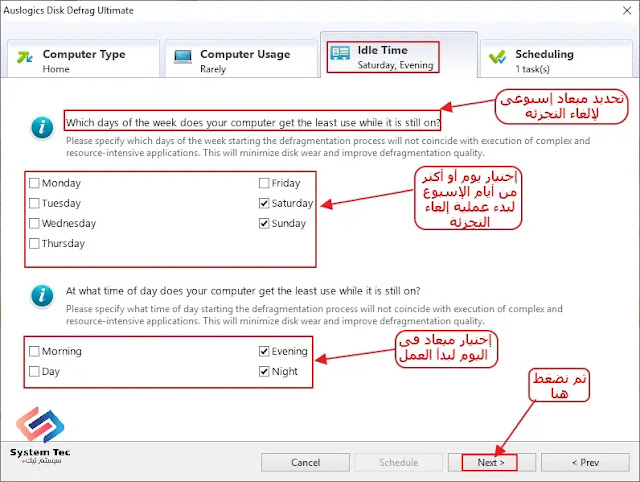Enable Thursday for defragmentation

pyautogui.click(x=34, y=244)
